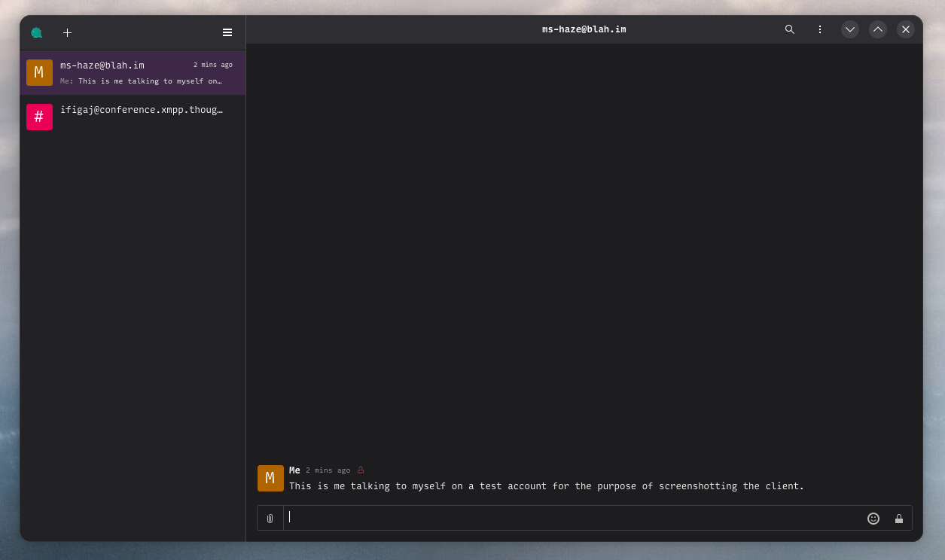Toggle message encryption via the lock icon
Viewport: 945px width, 560px height.
point(899,518)
